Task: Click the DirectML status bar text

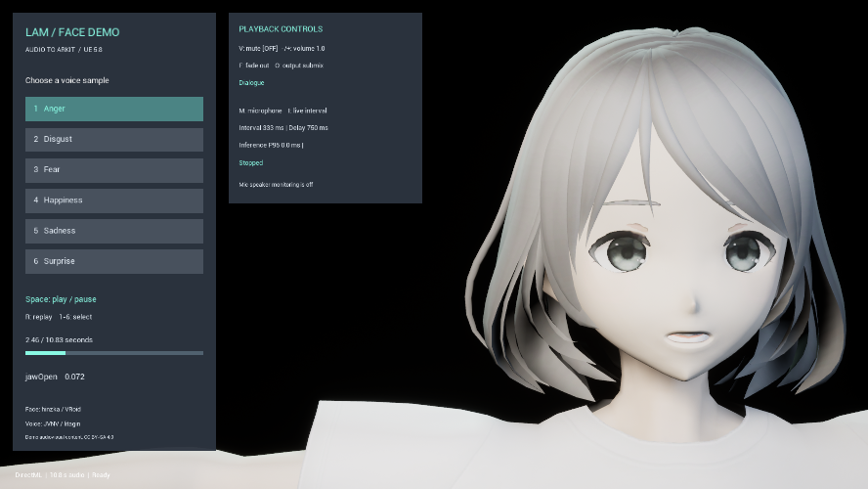Action: pyautogui.click(x=63, y=475)
